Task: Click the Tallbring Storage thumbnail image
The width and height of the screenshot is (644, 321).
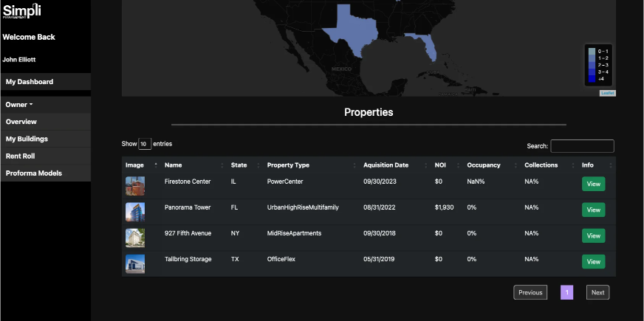Action: pos(135,263)
